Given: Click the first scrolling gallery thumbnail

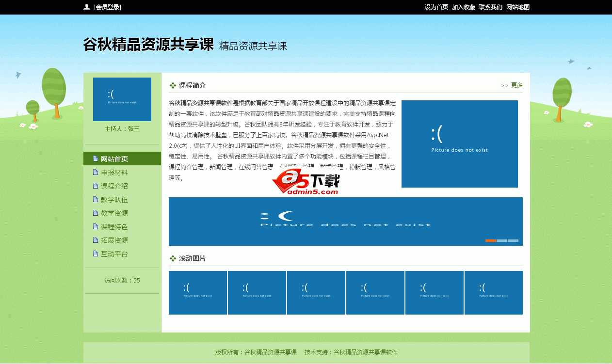Looking at the screenshot, I should [x=197, y=292].
